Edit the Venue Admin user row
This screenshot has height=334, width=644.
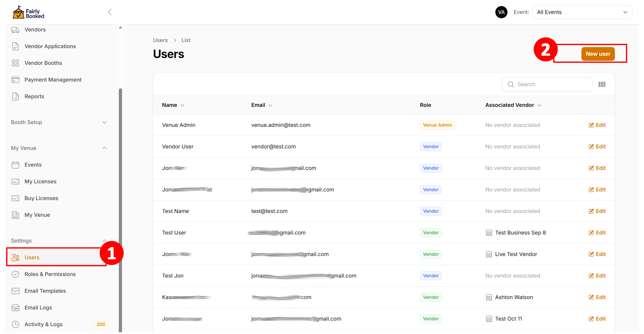597,125
